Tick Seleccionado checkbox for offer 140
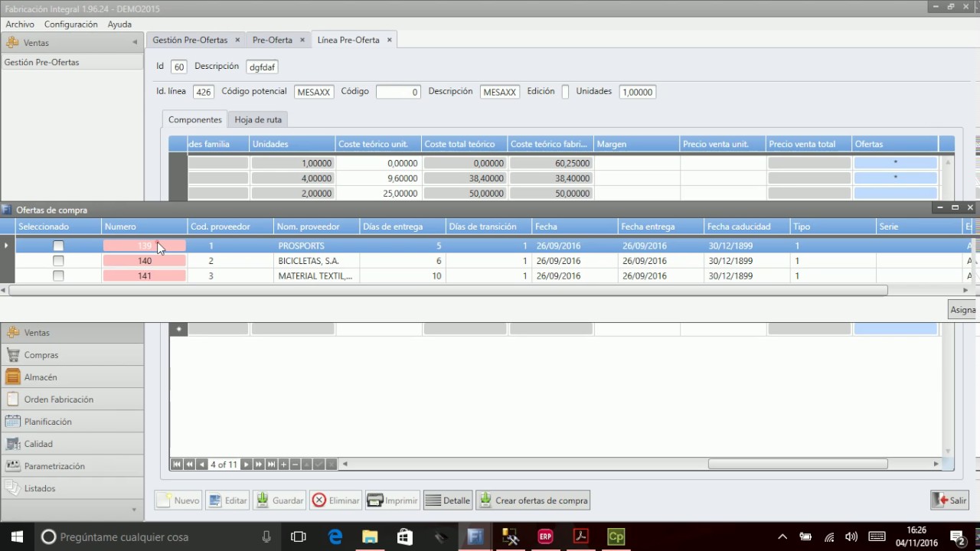 (58, 261)
